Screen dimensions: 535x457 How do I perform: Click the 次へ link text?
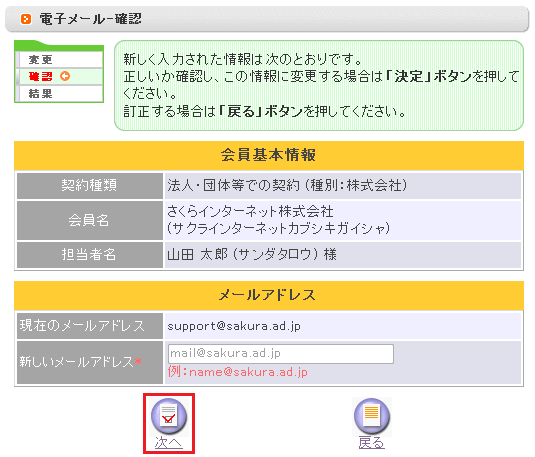point(169,443)
